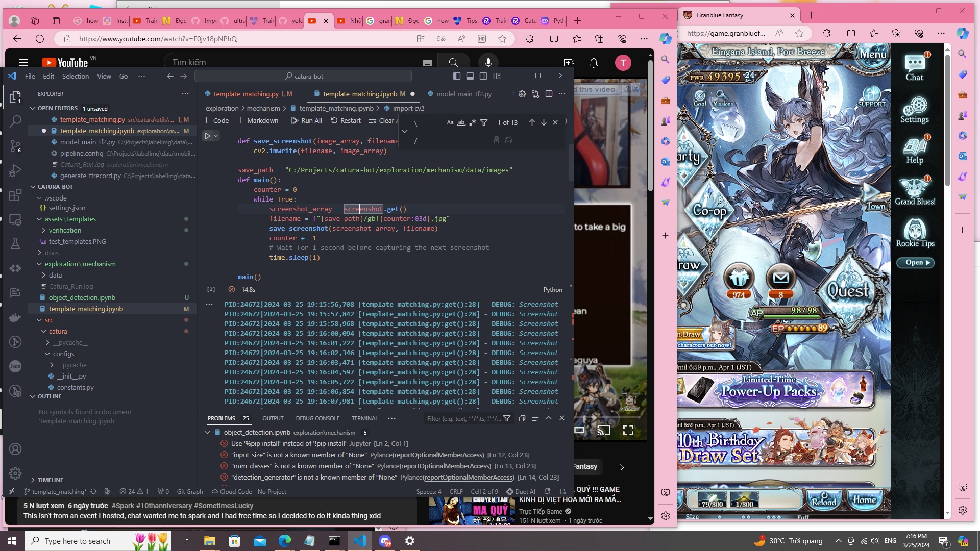
Task: Open Source Control view in activity bar
Action: (15, 146)
